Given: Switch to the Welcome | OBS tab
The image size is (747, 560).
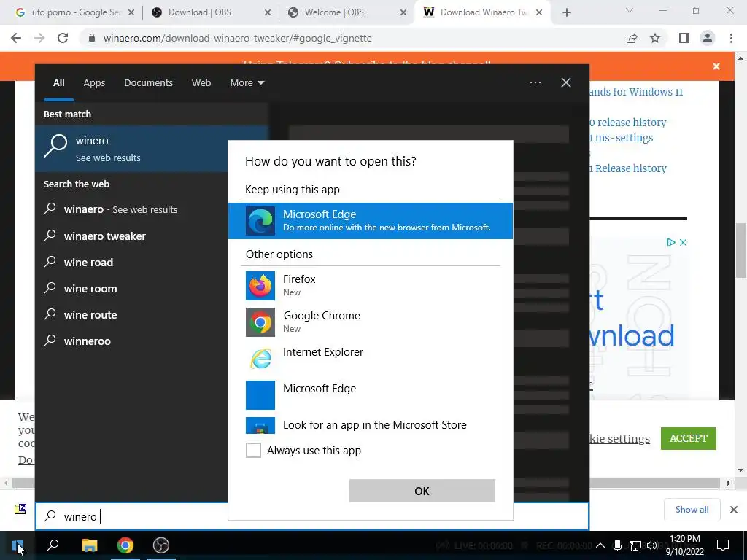Looking at the screenshot, I should [x=346, y=12].
